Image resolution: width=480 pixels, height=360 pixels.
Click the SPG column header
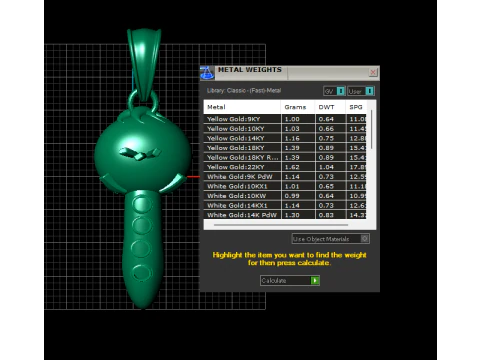356,107
